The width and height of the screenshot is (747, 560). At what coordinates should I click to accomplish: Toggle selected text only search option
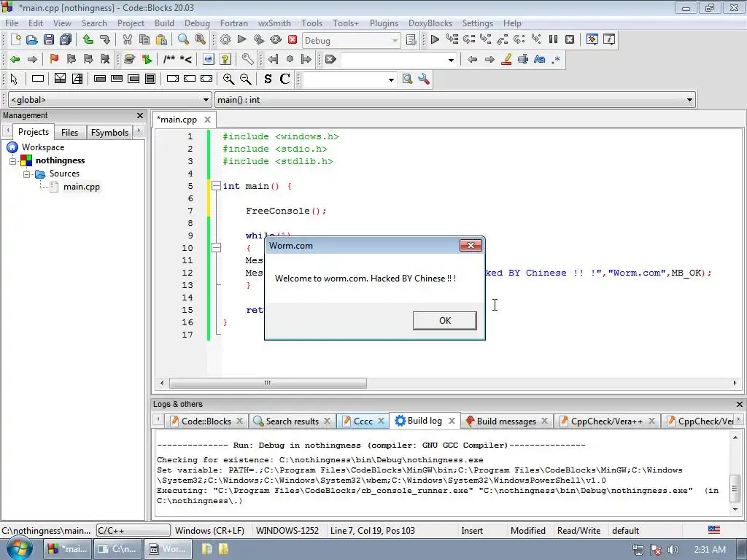(x=523, y=59)
